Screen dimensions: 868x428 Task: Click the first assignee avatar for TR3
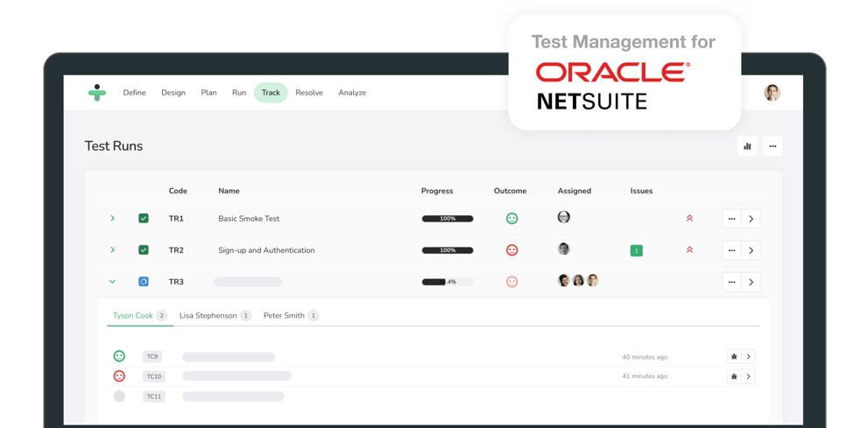tap(563, 280)
